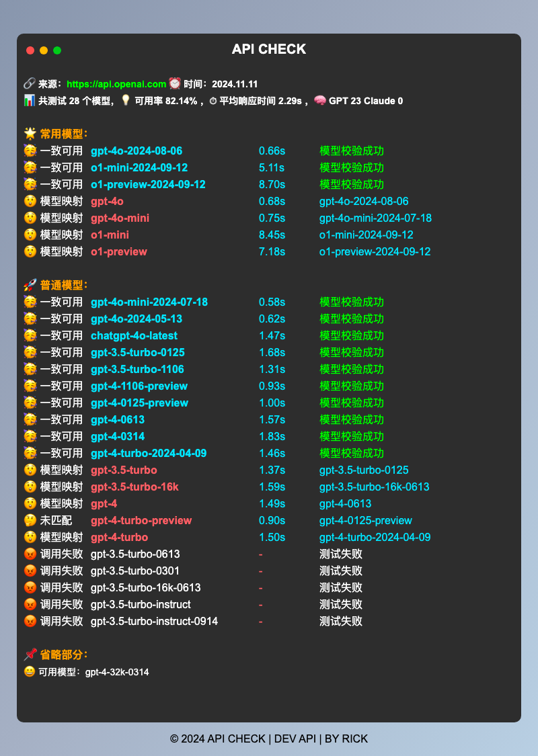
Task: Click the yellow minimize window button
Action: (44, 50)
